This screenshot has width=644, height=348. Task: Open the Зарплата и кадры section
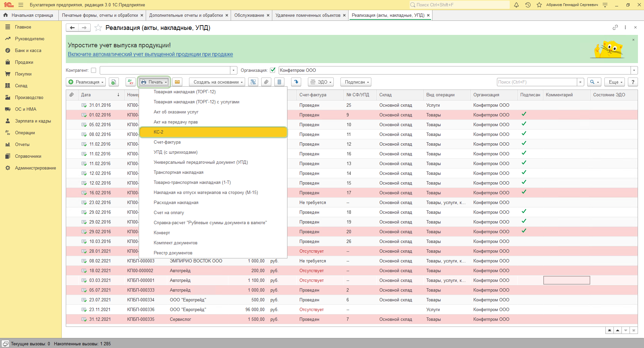[x=33, y=121]
